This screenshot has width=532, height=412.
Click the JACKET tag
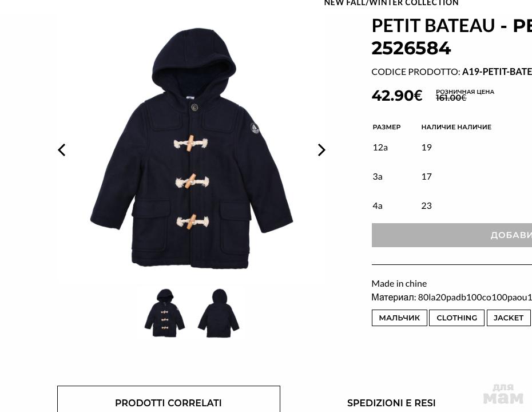point(508,318)
